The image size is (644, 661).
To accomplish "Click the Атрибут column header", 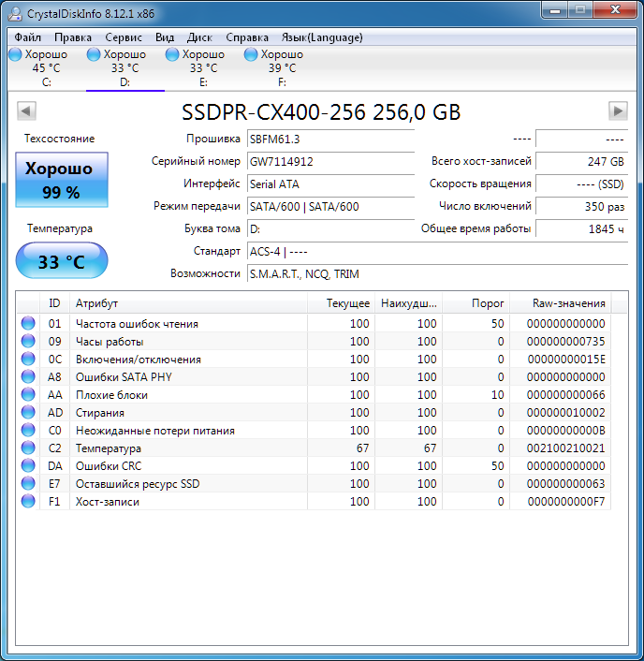I will pyautogui.click(x=188, y=303).
